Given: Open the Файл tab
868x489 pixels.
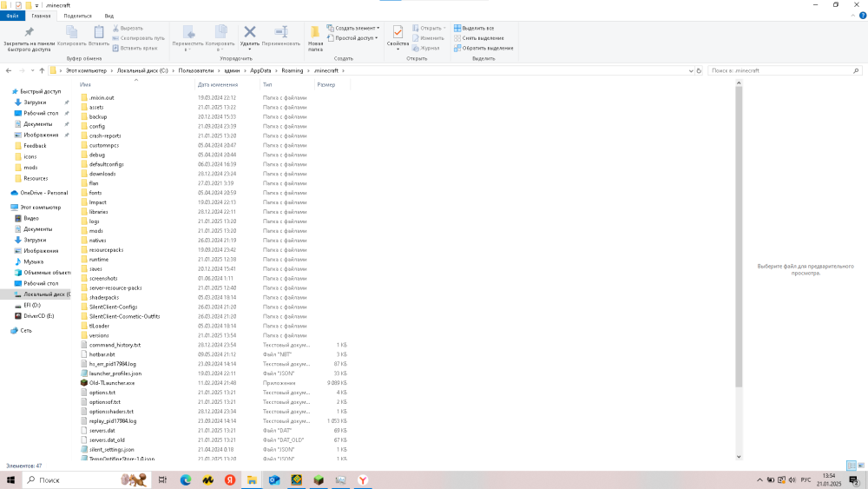Looking at the screenshot, I should (12, 16).
